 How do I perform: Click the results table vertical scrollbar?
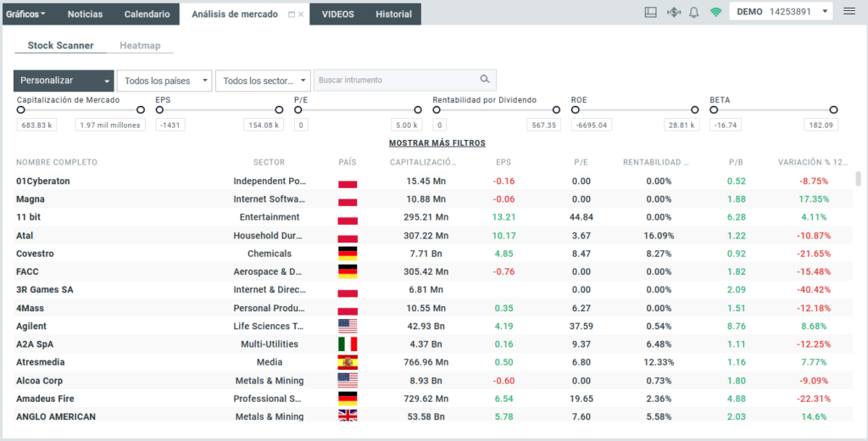(x=858, y=179)
